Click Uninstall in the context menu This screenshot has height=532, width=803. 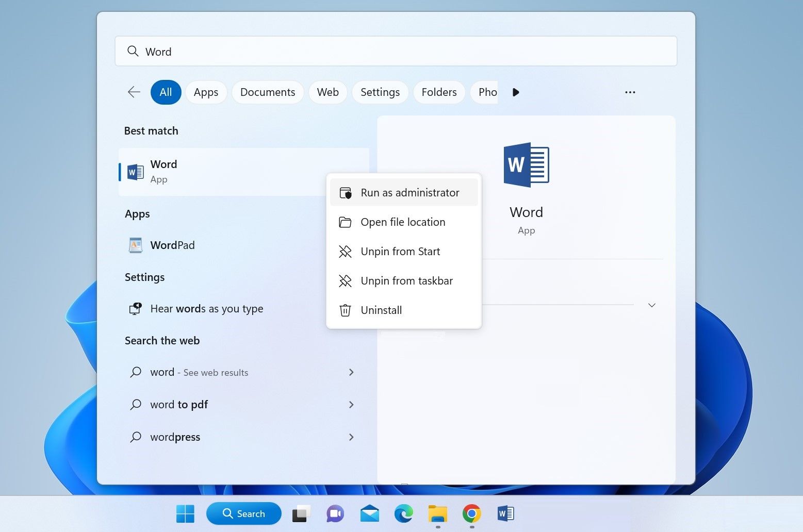pyautogui.click(x=381, y=310)
